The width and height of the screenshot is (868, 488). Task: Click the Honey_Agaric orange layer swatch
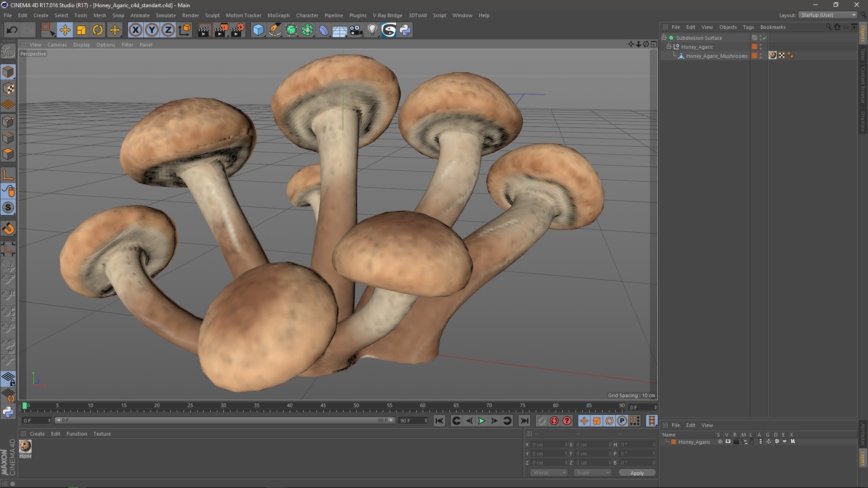754,47
